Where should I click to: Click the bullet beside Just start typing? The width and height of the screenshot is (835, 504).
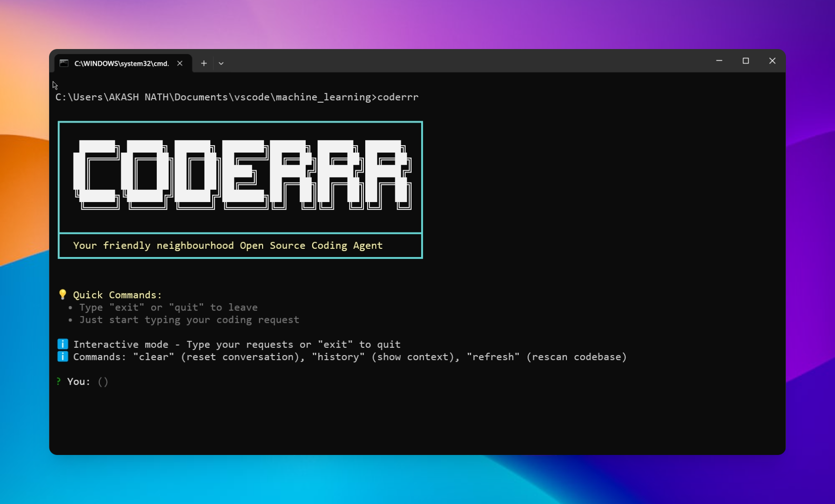(x=70, y=320)
